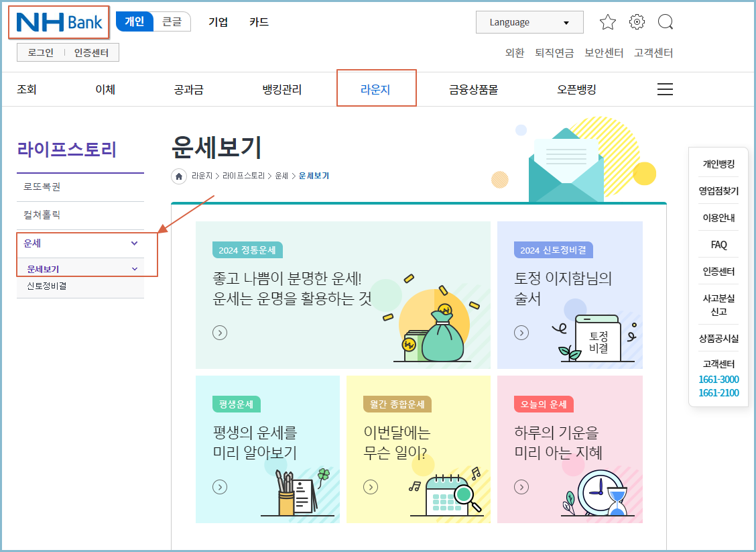Open 오늘의 운세 arrow icon

(x=521, y=487)
